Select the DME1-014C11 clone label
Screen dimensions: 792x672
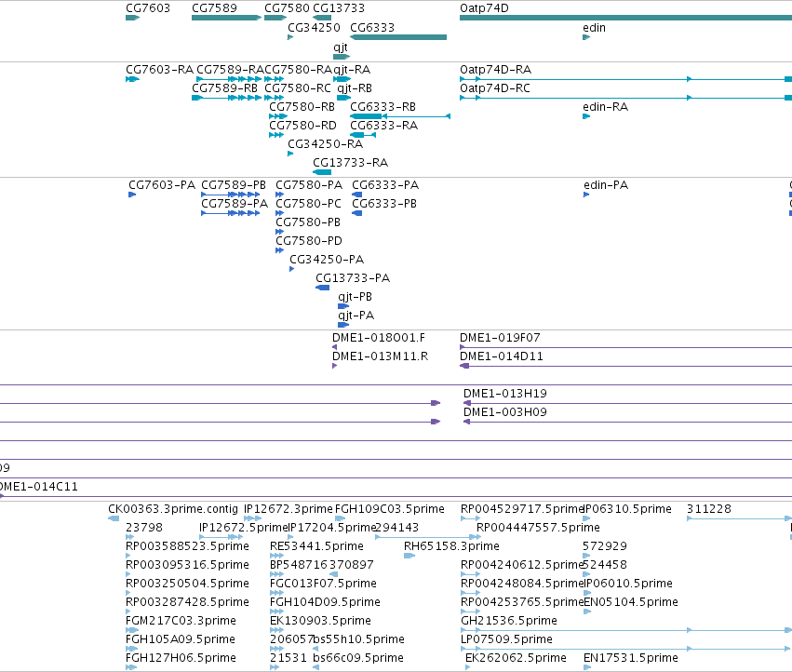39,487
